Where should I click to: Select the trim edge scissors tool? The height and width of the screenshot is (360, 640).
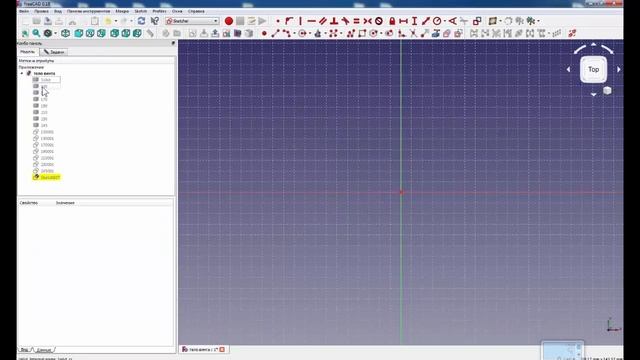[413, 33]
